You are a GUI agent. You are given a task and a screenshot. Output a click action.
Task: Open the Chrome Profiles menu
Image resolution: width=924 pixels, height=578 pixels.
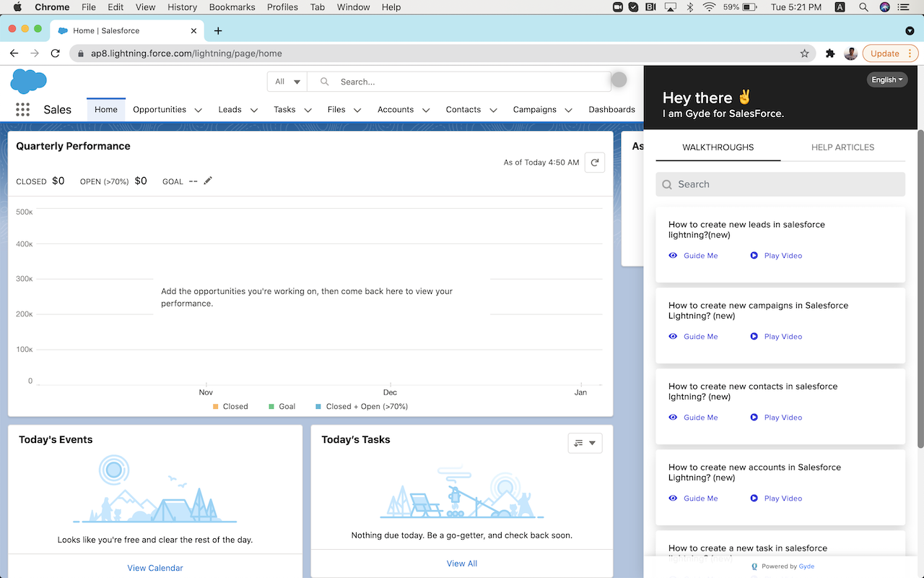click(x=282, y=7)
